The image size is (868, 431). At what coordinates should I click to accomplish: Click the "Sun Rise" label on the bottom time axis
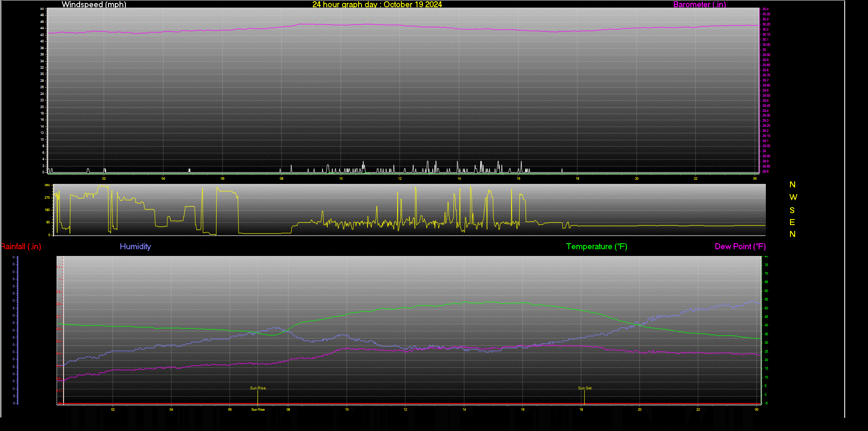(x=258, y=409)
